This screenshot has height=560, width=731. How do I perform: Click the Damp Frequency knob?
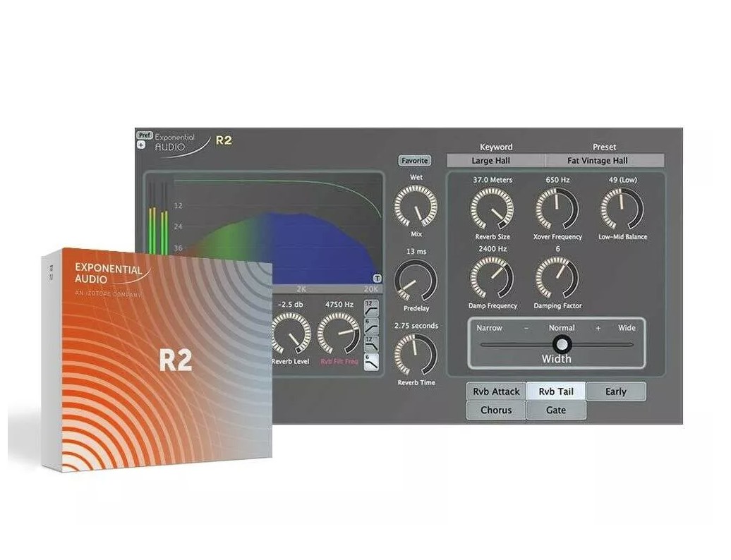(x=492, y=278)
